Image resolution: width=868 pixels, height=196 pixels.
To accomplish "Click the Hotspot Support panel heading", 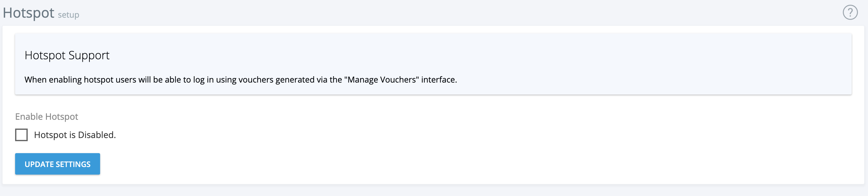I will click(x=67, y=55).
